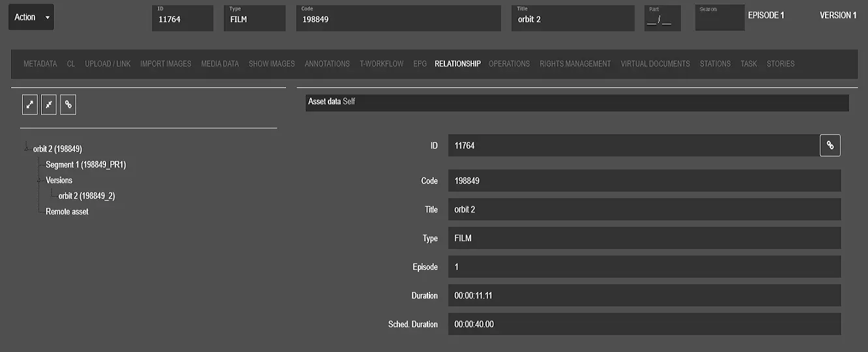This screenshot has height=352, width=868.
Task: Click the link icon above the tree
Action: tap(68, 104)
